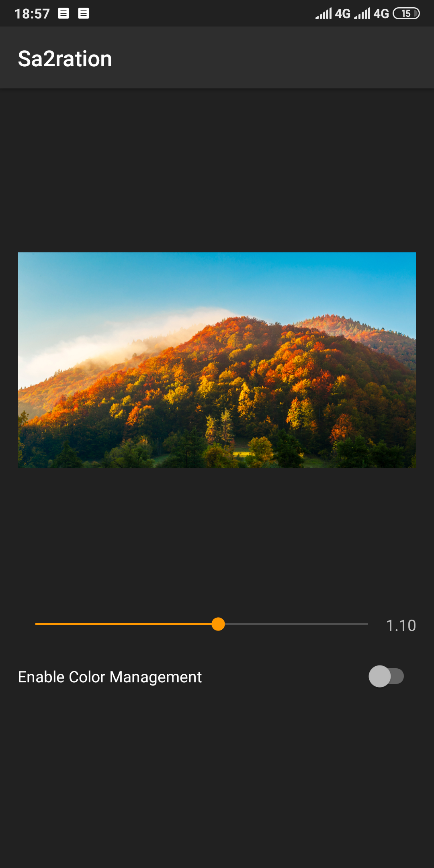The width and height of the screenshot is (434, 868).
Task: Tap the Enable Color Management label text
Action: point(110,677)
